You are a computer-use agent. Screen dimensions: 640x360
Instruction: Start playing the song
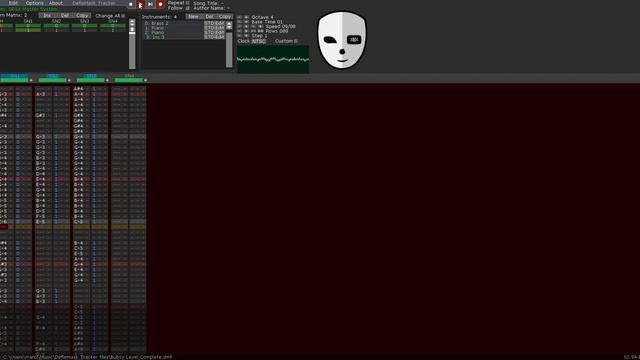point(140,4)
